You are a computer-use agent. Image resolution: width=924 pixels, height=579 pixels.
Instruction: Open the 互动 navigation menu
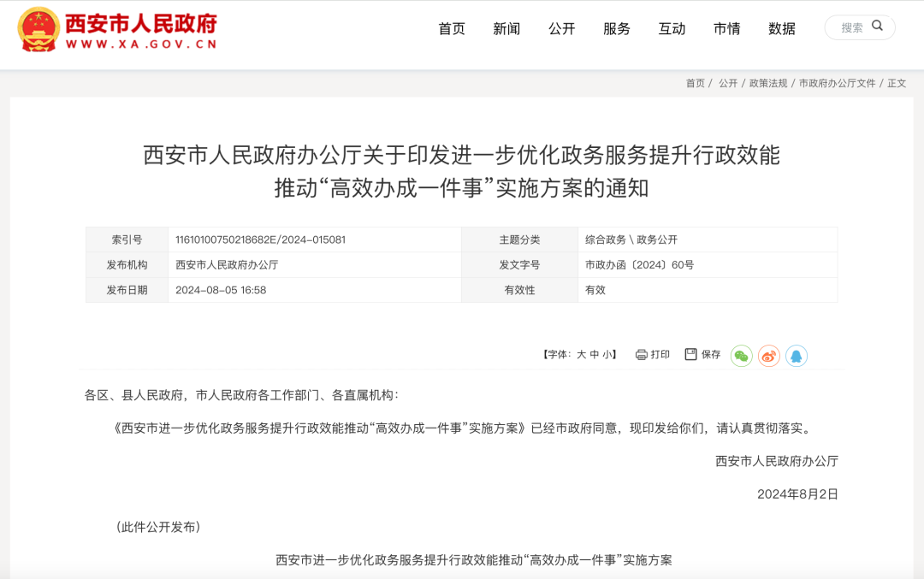click(x=672, y=27)
